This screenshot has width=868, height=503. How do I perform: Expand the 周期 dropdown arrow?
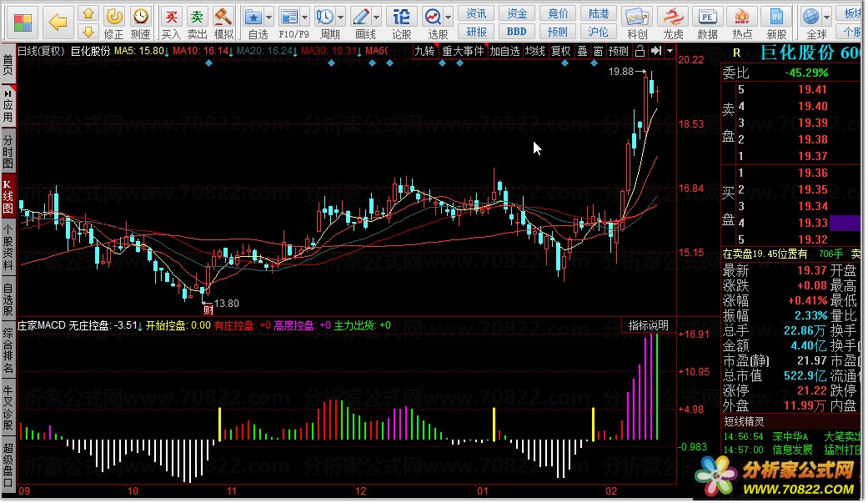point(340,18)
